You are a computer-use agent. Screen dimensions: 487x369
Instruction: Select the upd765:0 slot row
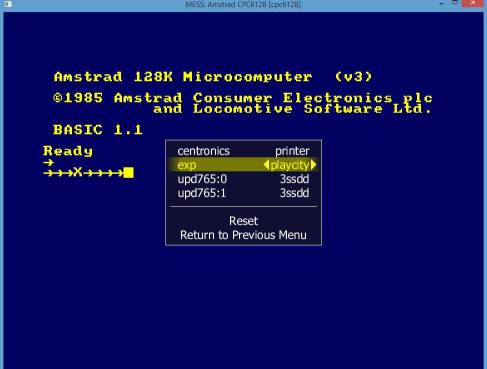tap(243, 179)
